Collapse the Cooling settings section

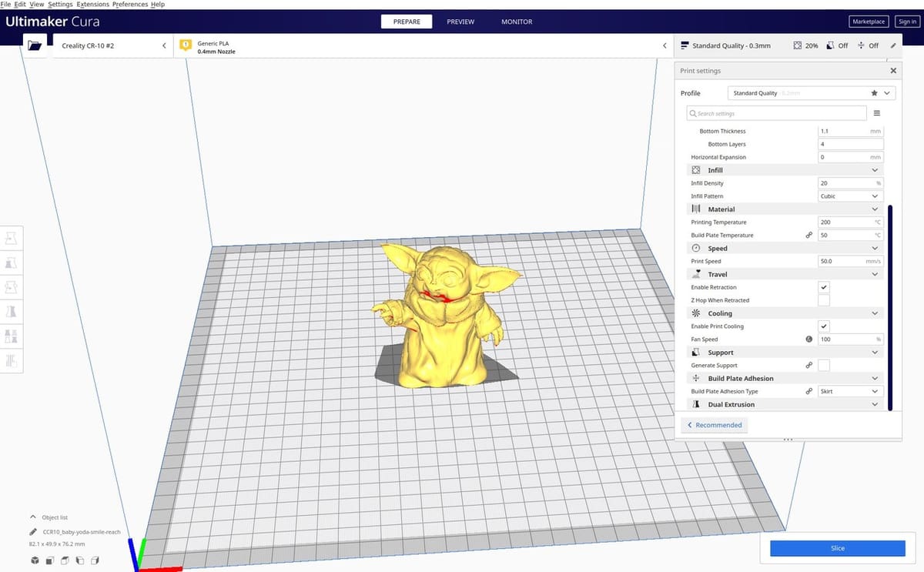tap(785, 313)
